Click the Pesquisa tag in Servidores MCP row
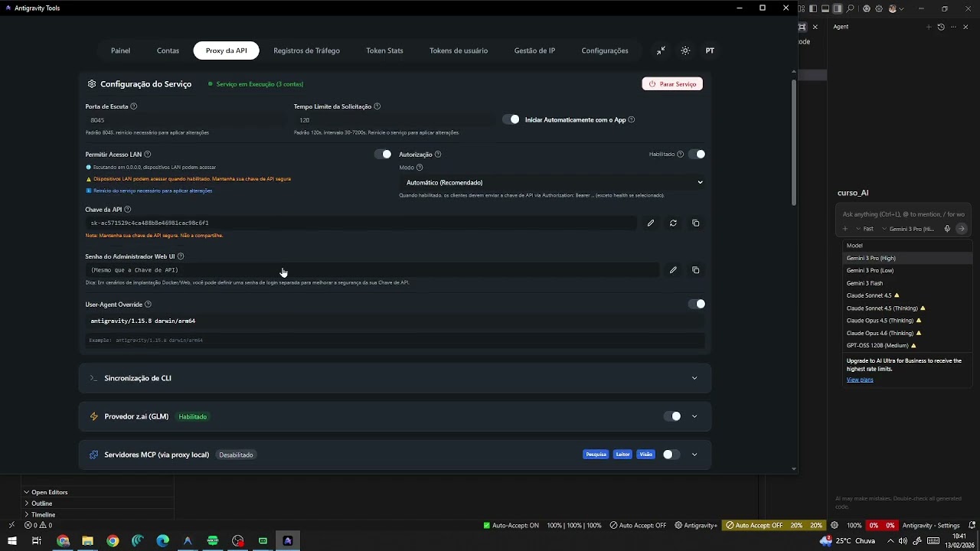Viewport: 980px width, 551px height. coord(596,455)
